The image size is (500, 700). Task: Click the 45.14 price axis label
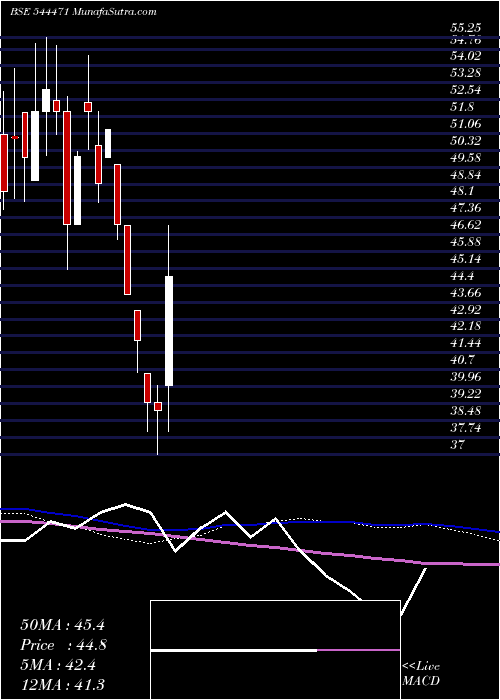pyautogui.click(x=466, y=259)
